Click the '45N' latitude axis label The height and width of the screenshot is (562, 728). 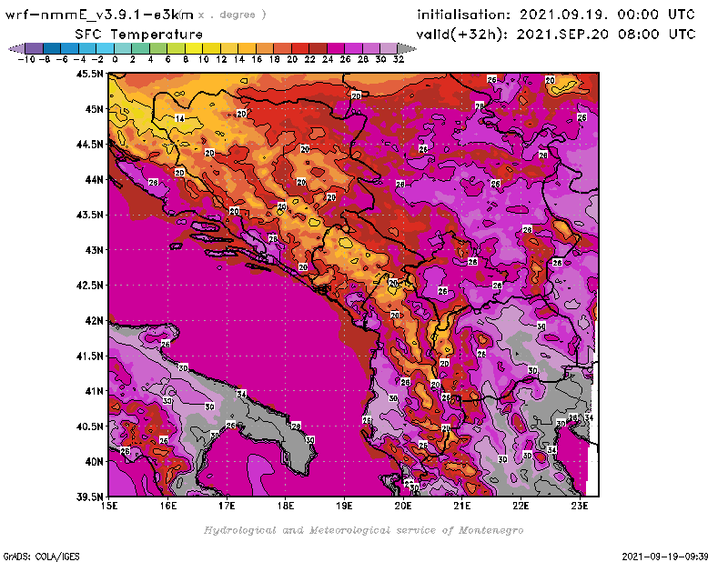(x=95, y=109)
